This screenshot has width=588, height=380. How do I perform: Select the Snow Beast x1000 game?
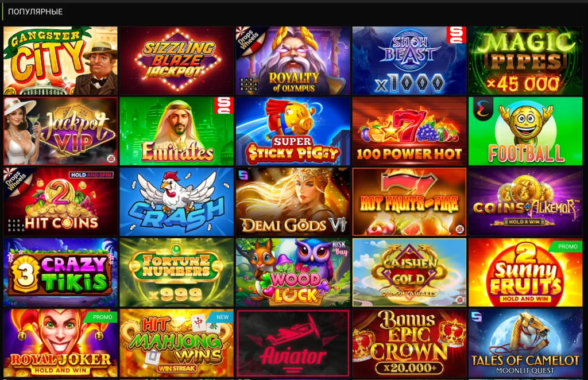coord(409,60)
